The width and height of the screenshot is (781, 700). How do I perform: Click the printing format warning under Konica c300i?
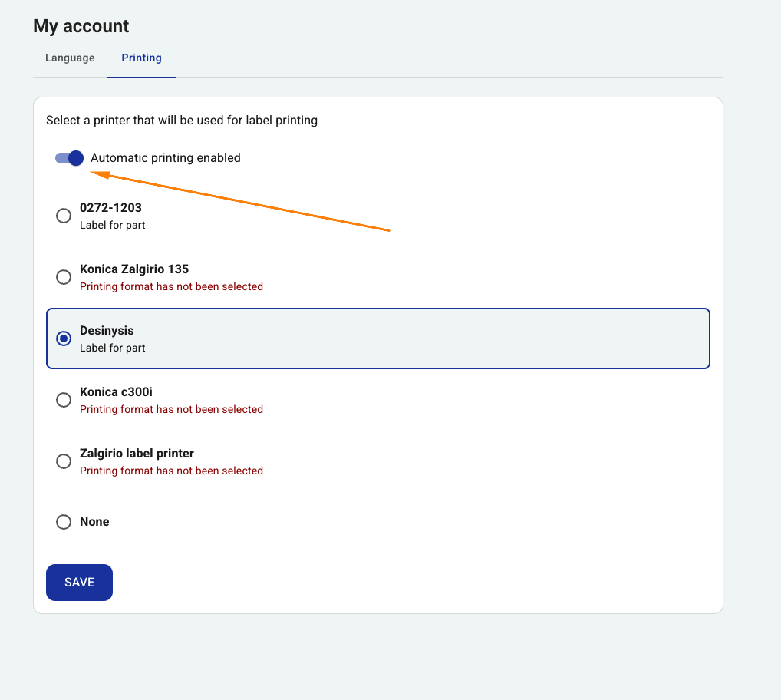point(171,409)
